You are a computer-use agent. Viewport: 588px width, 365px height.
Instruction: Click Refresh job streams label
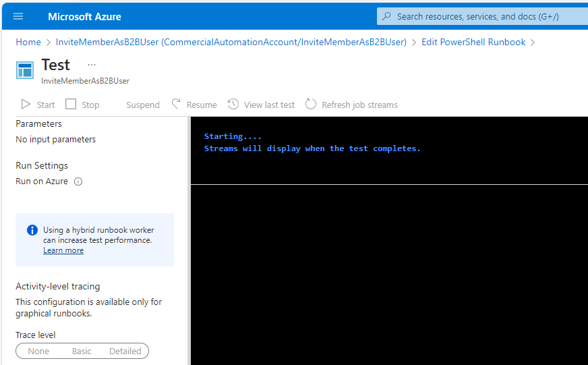click(359, 105)
